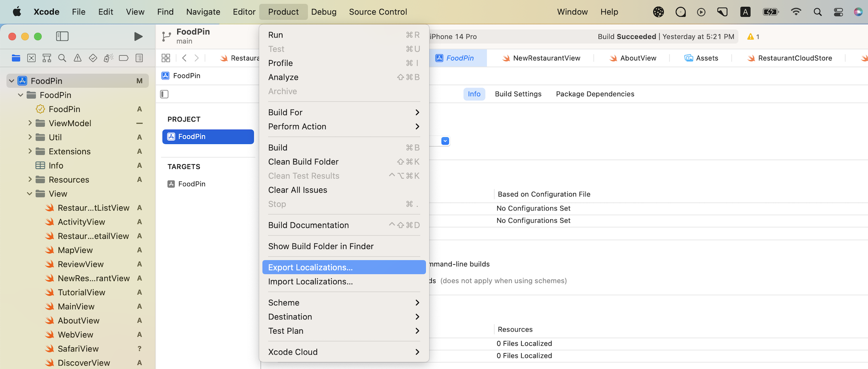Open the Breakpoint navigator icon
Viewport: 868px width, 369px height.
click(x=123, y=58)
